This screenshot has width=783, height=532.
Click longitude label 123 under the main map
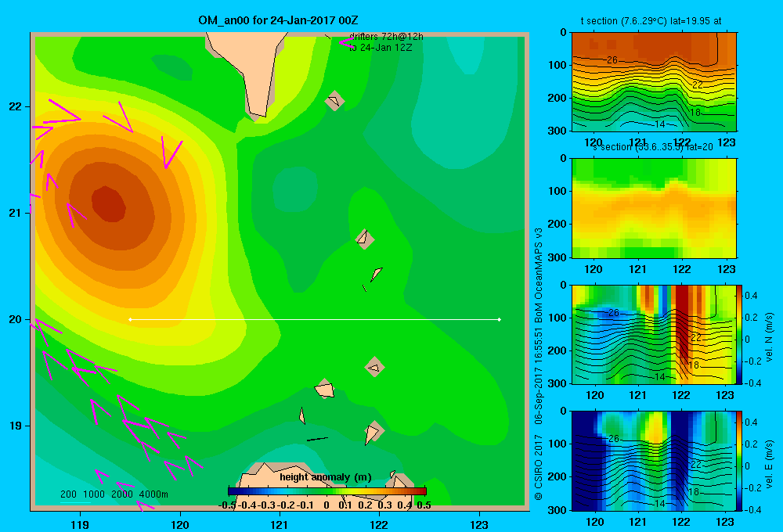479,524
